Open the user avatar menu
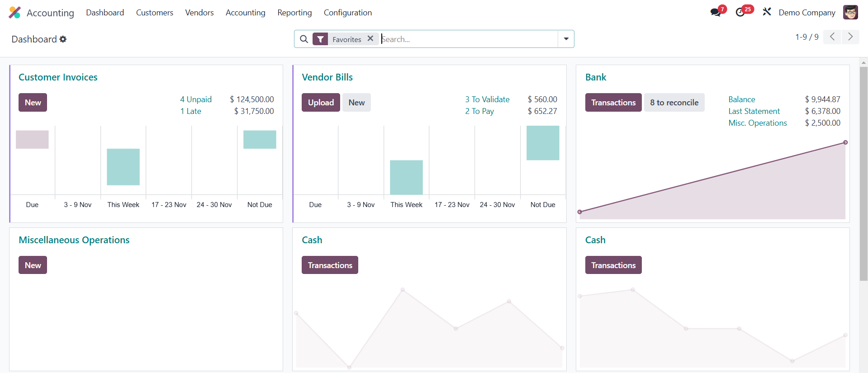 pos(850,12)
